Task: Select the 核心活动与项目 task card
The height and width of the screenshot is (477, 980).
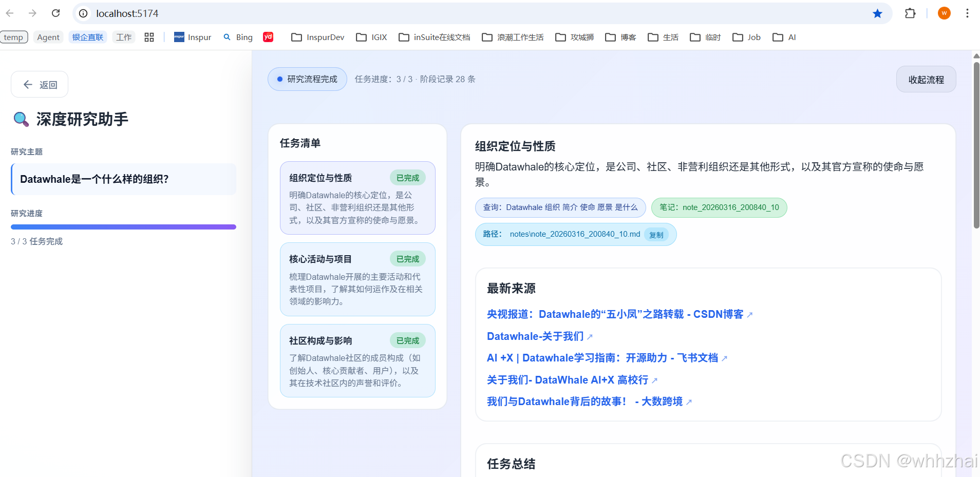Action: [x=357, y=279]
